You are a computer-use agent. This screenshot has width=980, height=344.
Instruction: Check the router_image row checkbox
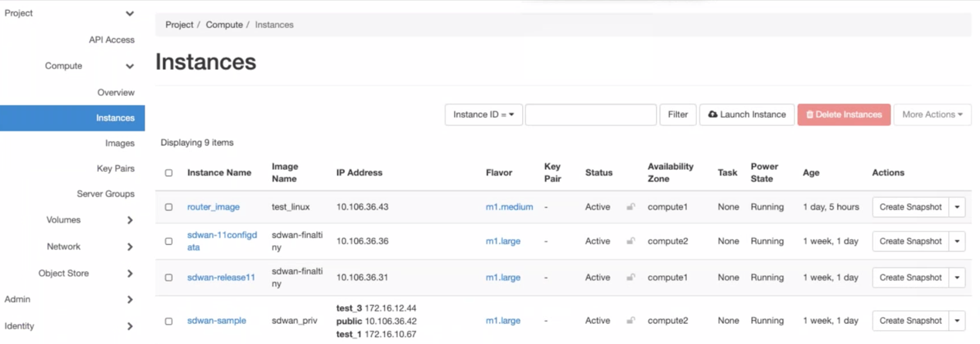(169, 207)
